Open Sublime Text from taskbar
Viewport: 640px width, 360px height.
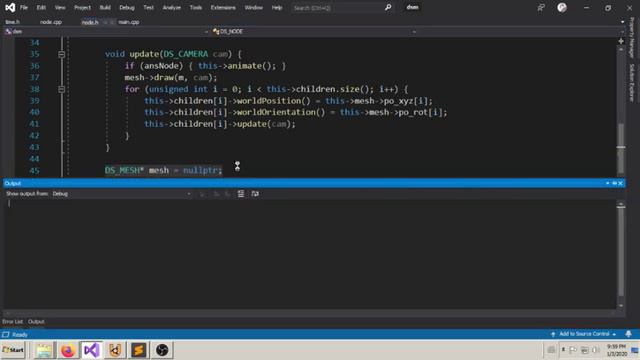[139, 350]
